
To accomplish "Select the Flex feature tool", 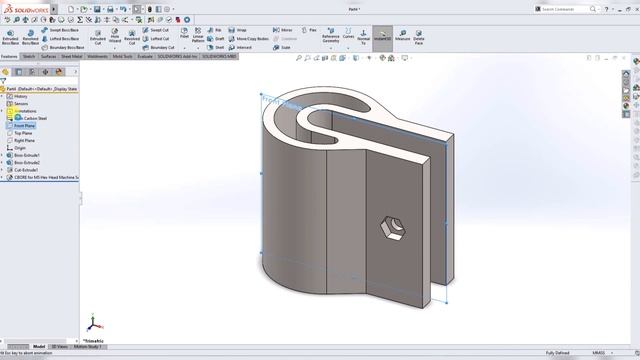I will click(309, 30).
